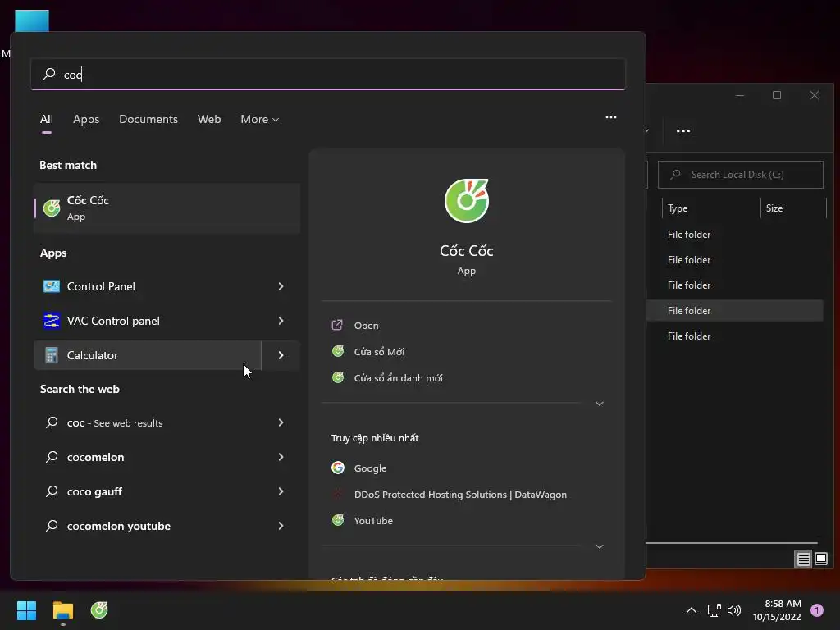Screen dimensions: 840x630
Task: Expand Control Panel result arrow
Action: click(281, 286)
